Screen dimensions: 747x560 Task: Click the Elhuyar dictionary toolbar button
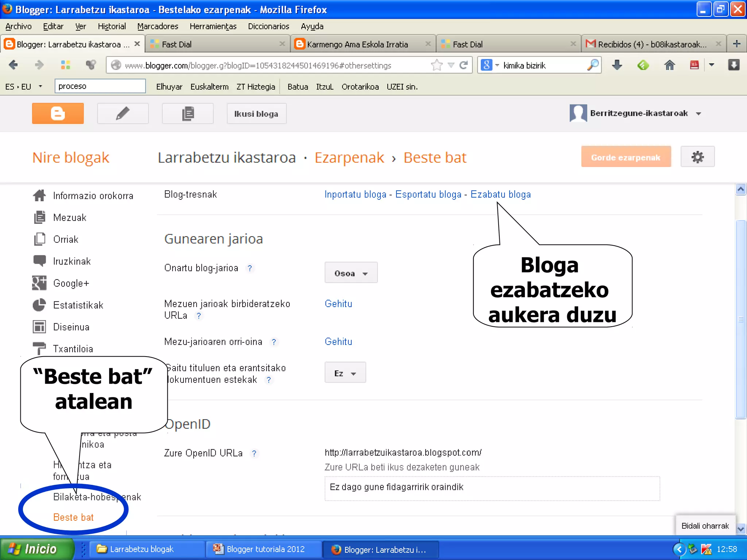pyautogui.click(x=169, y=86)
